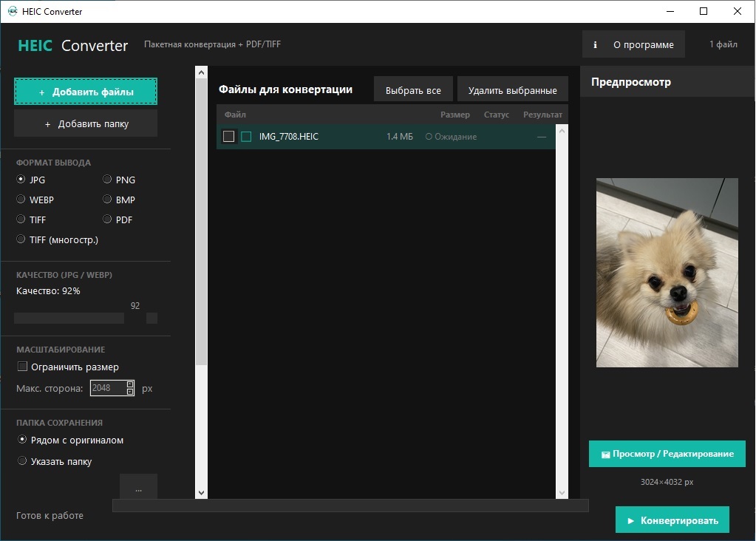Viewport: 756px width, 541px height.
Task: Choose the Указать папку save option
Action: [x=22, y=461]
